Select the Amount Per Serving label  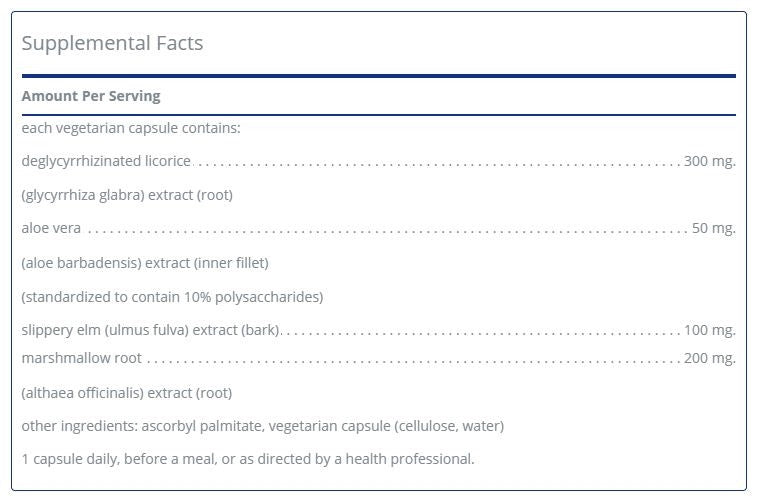tap(91, 96)
